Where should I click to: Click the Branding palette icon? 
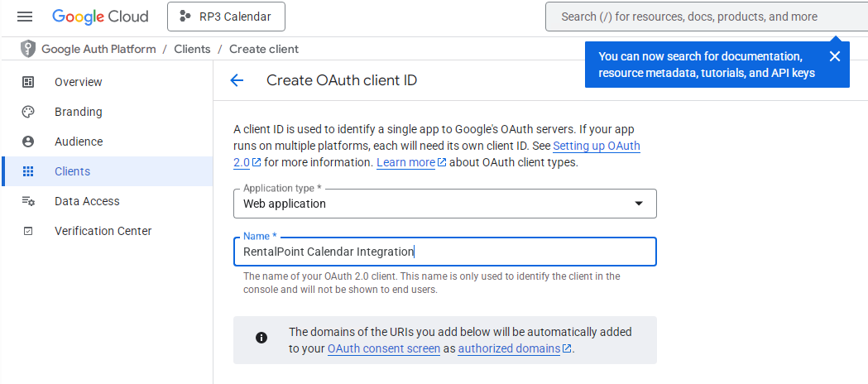[28, 112]
